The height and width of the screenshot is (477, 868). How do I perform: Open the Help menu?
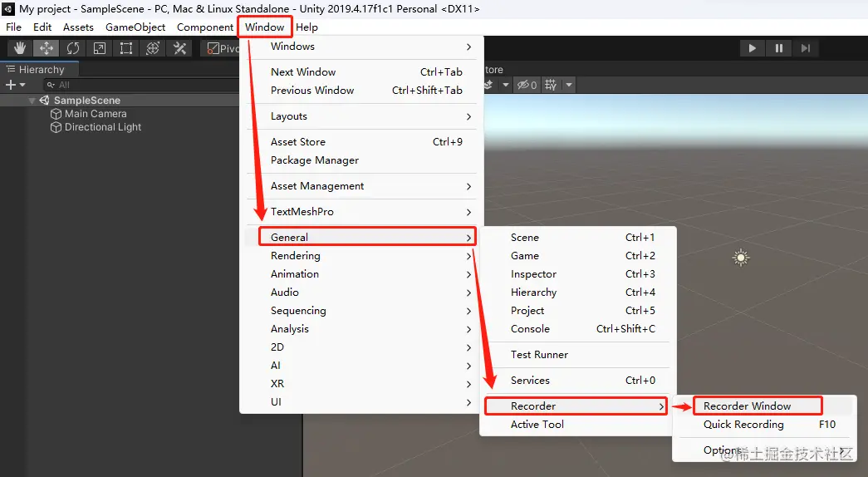coord(306,27)
